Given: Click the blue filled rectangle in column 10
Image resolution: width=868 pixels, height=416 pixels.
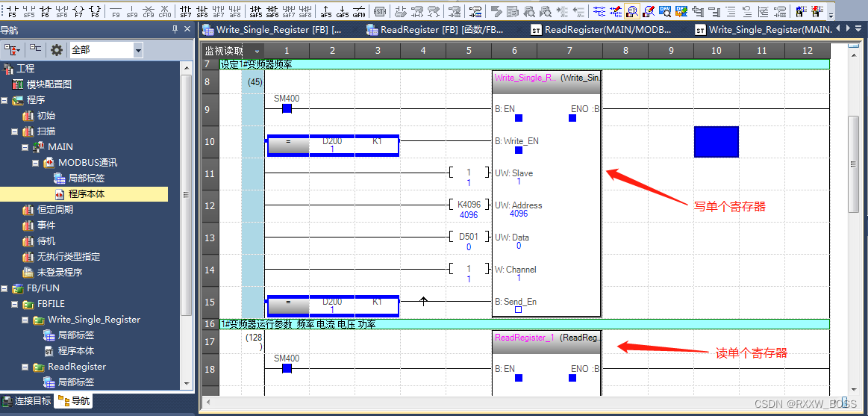Looking at the screenshot, I should 716,142.
